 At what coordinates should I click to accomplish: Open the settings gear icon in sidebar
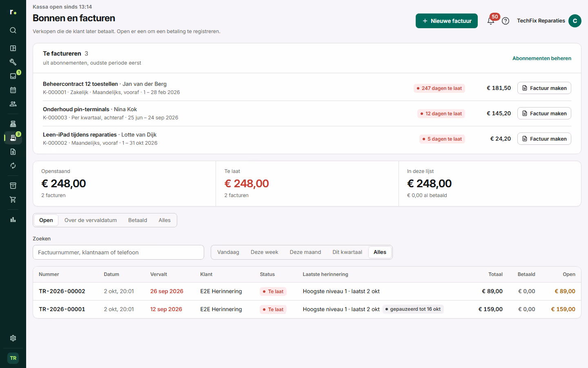pyautogui.click(x=13, y=338)
